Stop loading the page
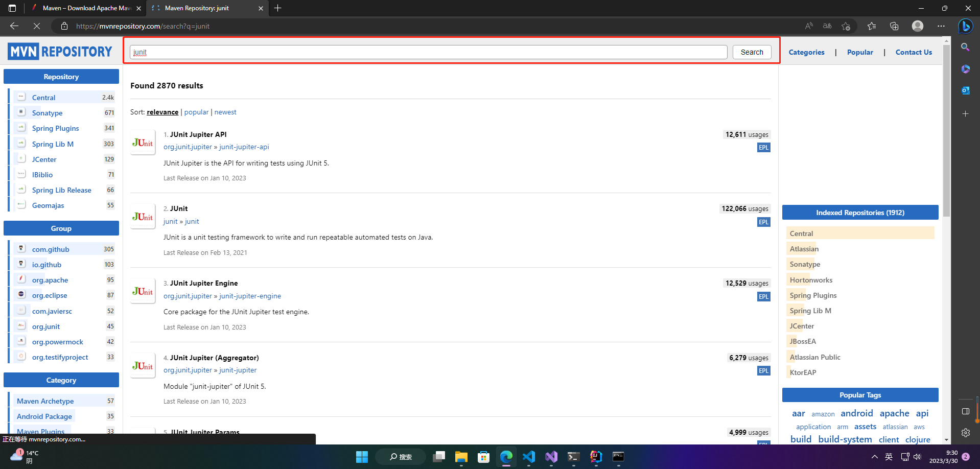The height and width of the screenshot is (469, 980). tap(37, 26)
